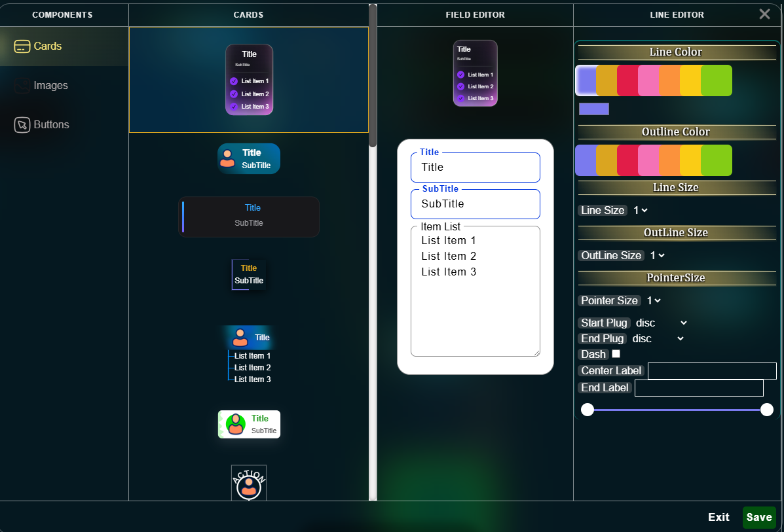This screenshot has height=532, width=784.
Task: Select the white card with green avatar
Action: pyautogui.click(x=249, y=424)
